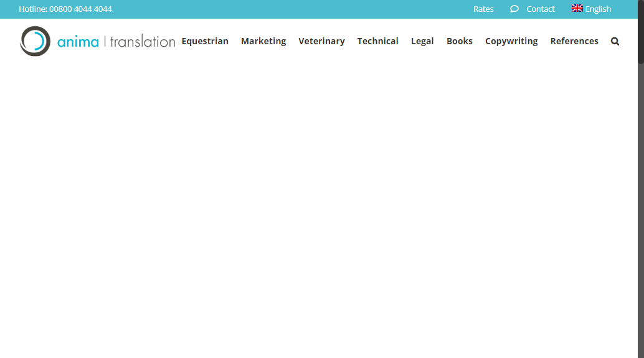Open the Contact link text
The height and width of the screenshot is (358, 644).
coord(541,9)
